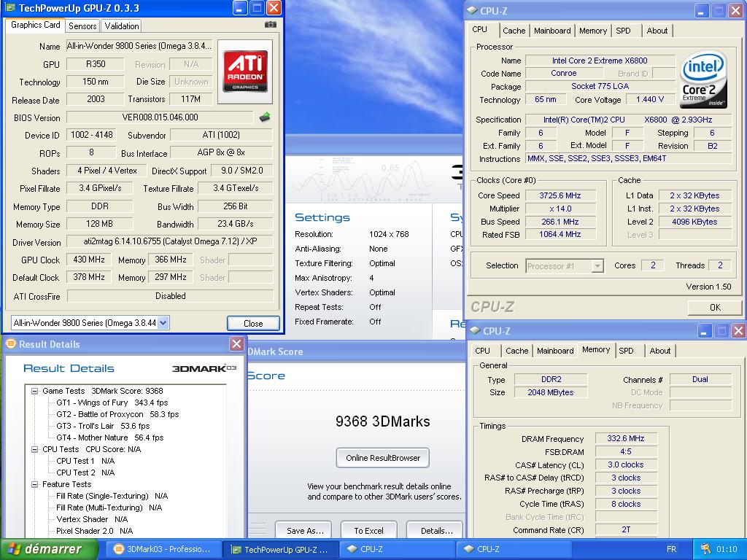Click the Instructions value MMX, SSE list
Viewport: 747px width, 560px height.
point(629,158)
